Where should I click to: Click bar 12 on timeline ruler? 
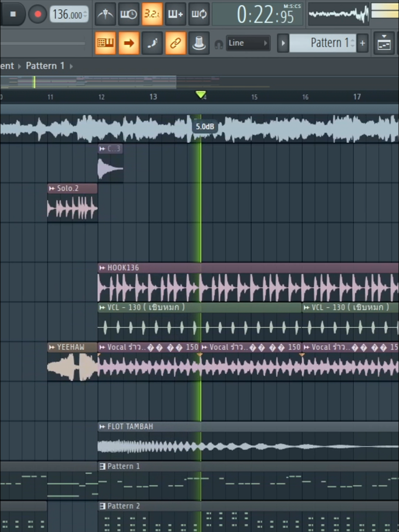pyautogui.click(x=101, y=97)
